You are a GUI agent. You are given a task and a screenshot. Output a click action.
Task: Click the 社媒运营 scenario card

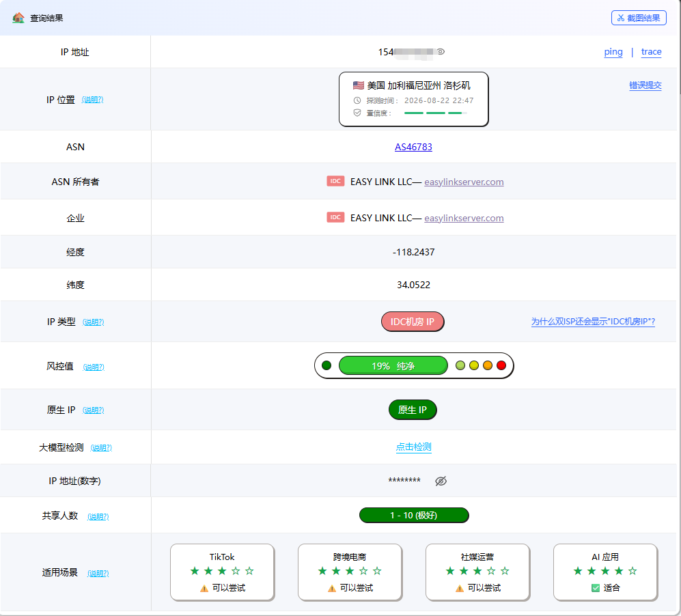tap(477, 572)
